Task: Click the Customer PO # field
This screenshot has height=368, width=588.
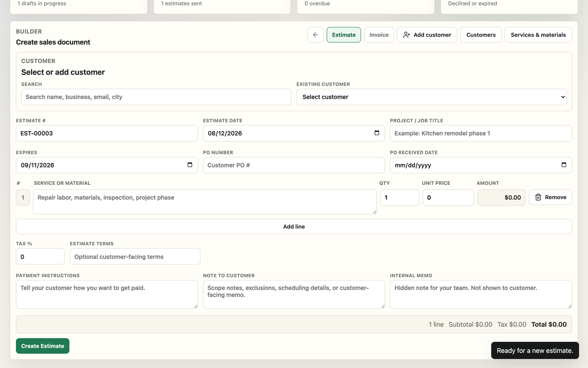Action: [294, 165]
